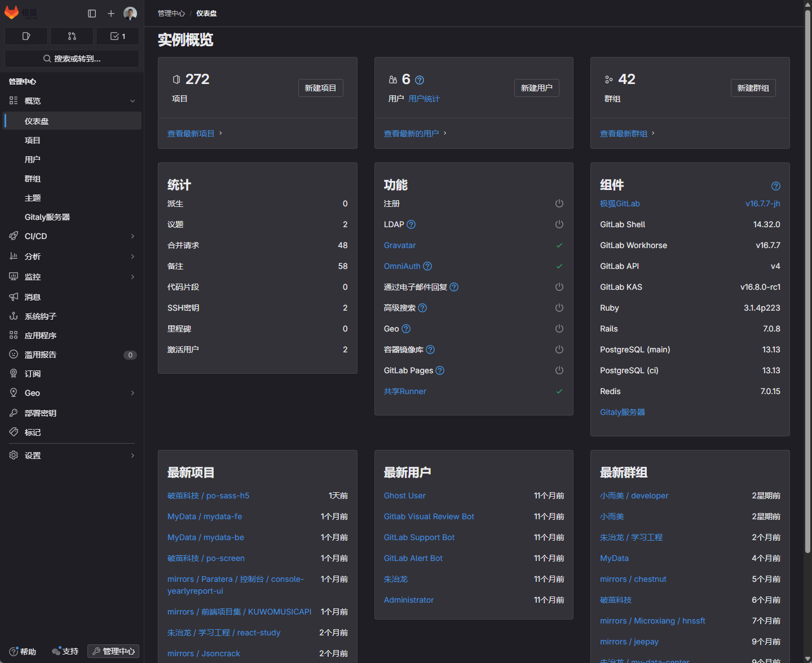Open the to-do list counter

point(117,36)
